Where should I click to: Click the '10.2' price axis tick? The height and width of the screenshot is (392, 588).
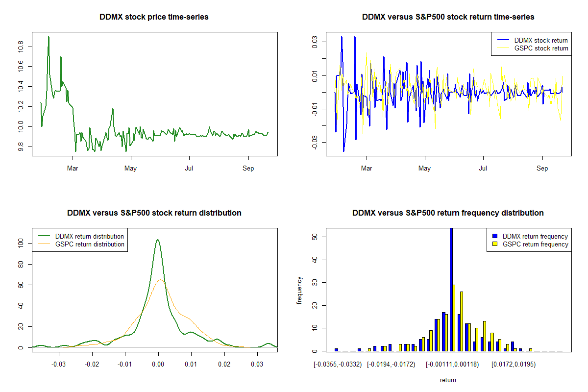(x=21, y=107)
